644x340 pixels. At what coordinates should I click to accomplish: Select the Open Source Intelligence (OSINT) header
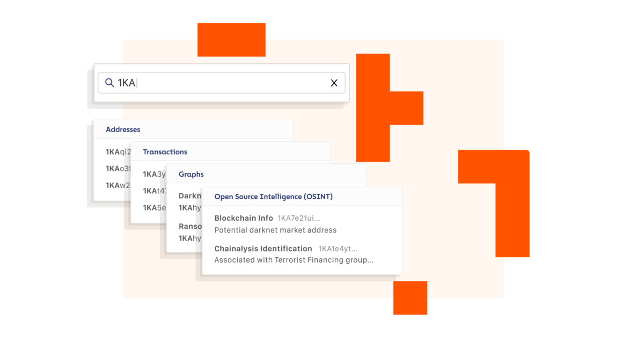[273, 197]
